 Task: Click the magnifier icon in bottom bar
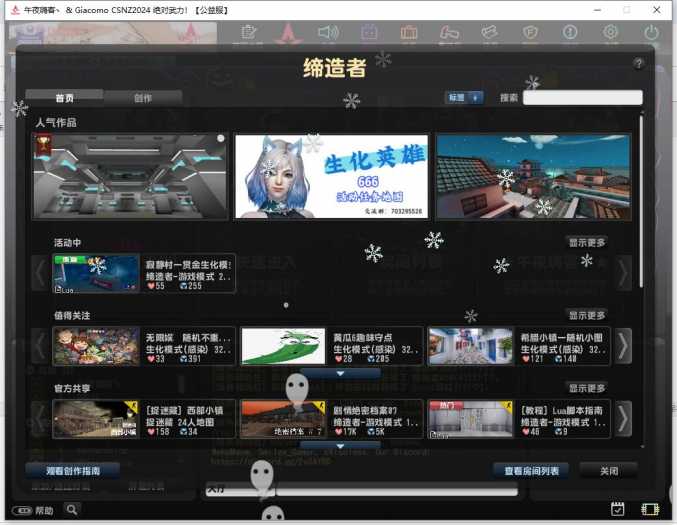click(x=72, y=509)
